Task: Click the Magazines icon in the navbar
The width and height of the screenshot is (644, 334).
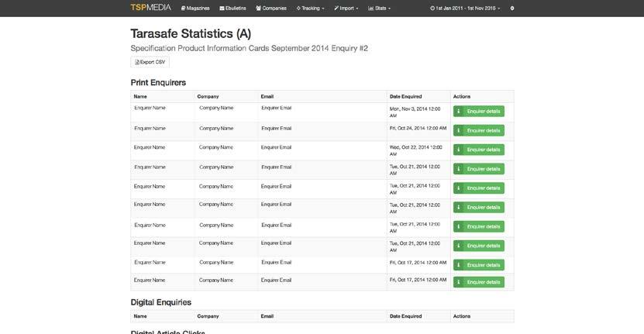Action: tap(183, 9)
